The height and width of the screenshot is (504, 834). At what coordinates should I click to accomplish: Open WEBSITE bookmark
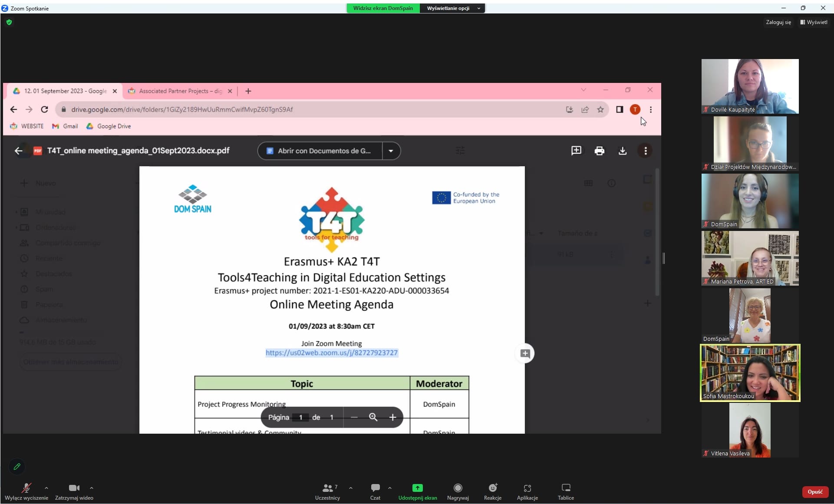(27, 126)
